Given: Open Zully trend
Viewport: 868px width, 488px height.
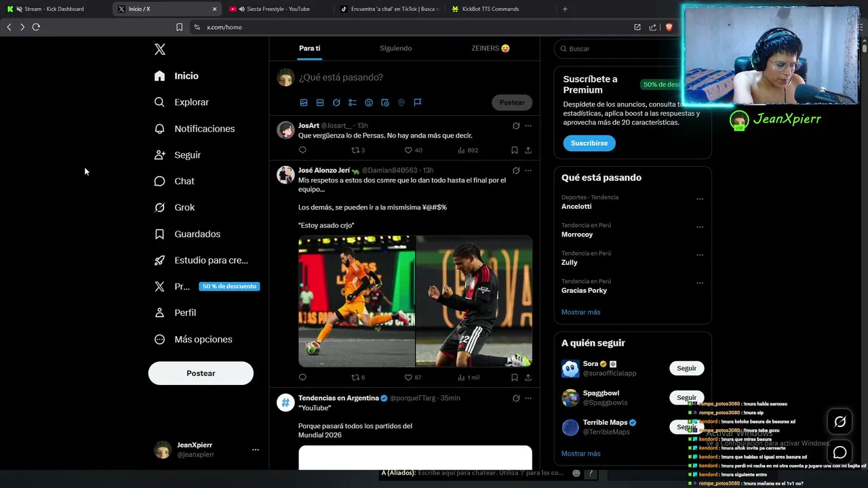Looking at the screenshot, I should tap(570, 262).
